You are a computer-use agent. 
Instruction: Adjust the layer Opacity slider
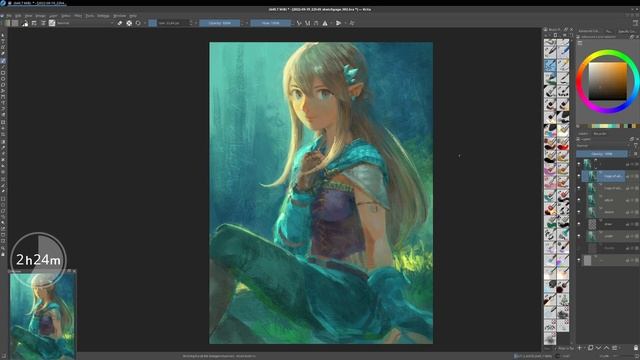(602, 154)
